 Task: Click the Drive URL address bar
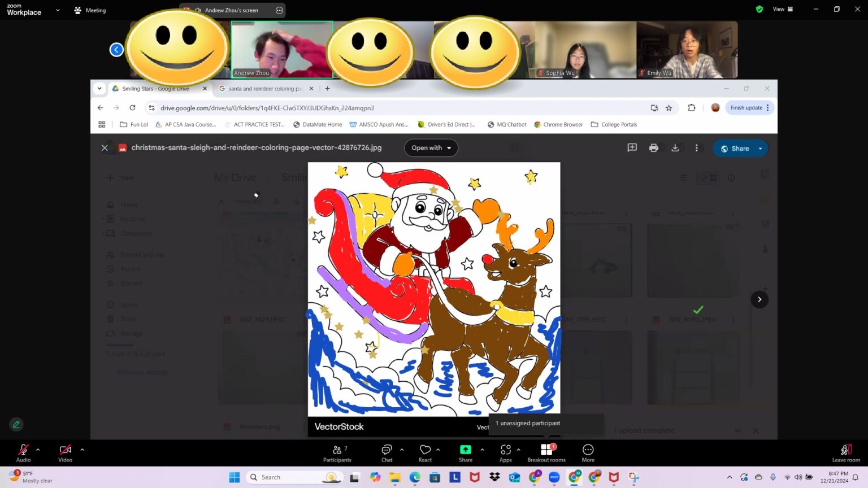396,108
